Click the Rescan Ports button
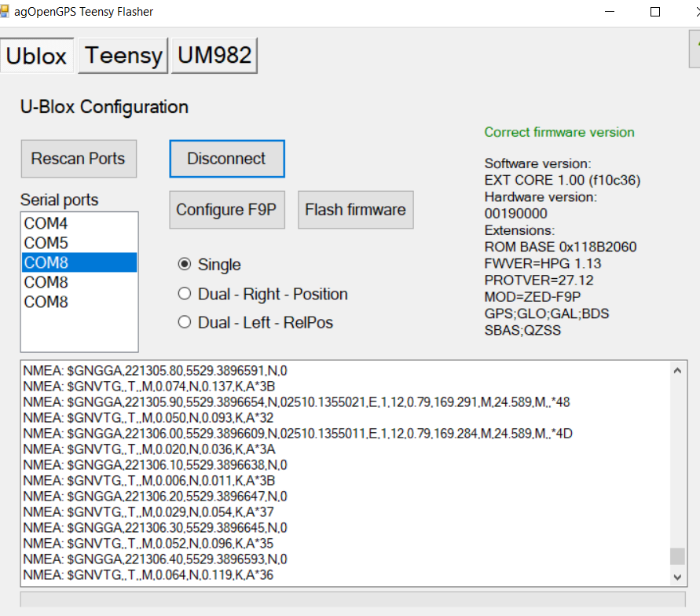 click(79, 159)
